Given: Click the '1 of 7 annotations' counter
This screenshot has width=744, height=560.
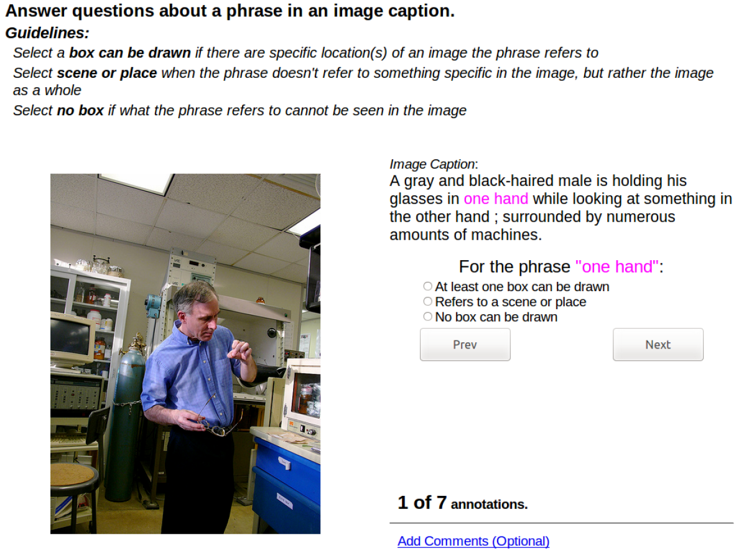Looking at the screenshot, I should pyautogui.click(x=463, y=503).
